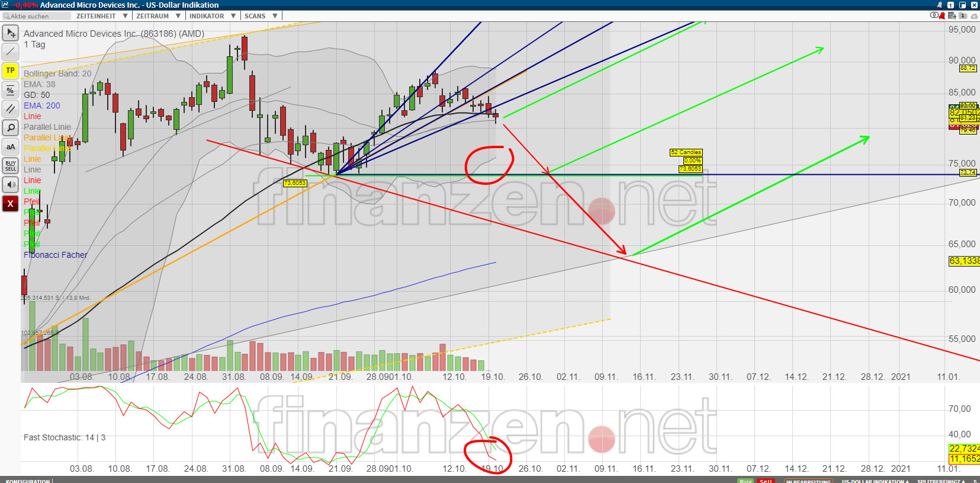Screen dimensions: 980x483
Task: Click the 63,1338 price axis marker
Action: 965,261
